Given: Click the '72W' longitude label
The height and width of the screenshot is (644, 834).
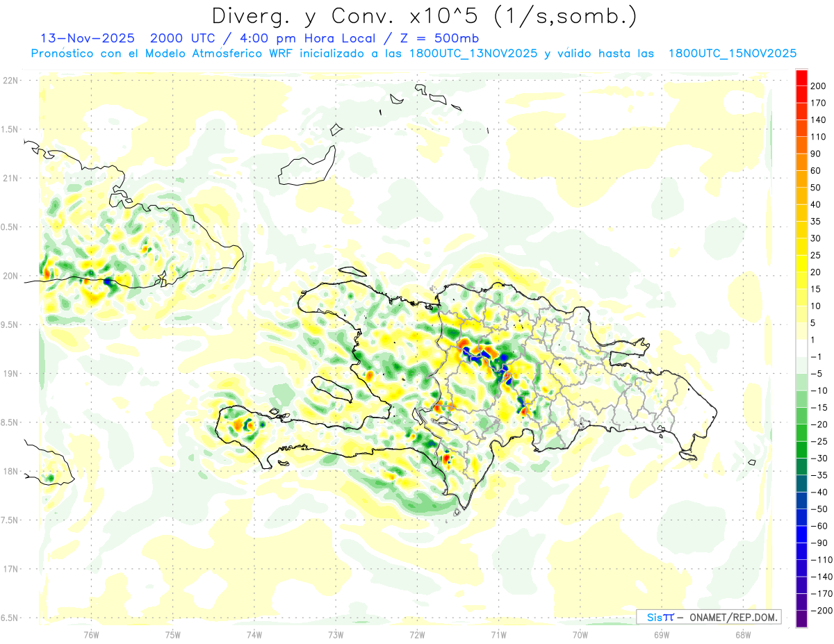Looking at the screenshot, I should [x=417, y=634].
